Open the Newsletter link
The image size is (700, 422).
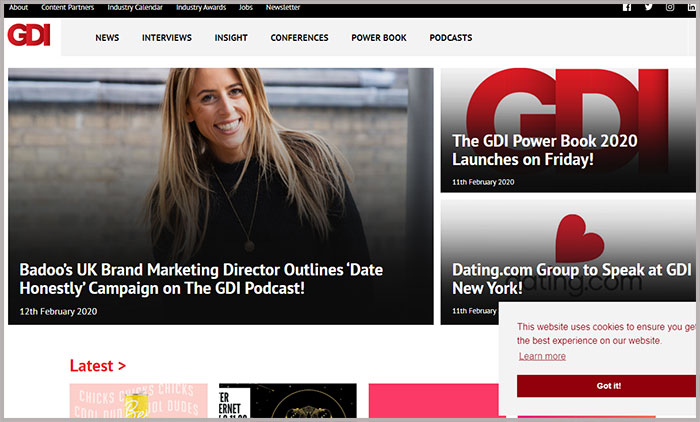[x=283, y=7]
